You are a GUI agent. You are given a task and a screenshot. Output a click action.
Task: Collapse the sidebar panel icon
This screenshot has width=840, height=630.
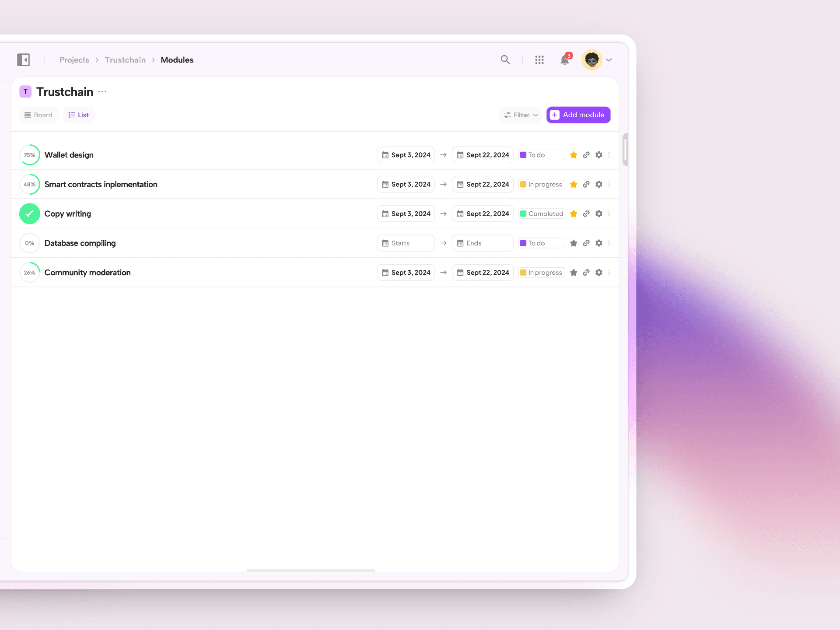[x=23, y=59]
